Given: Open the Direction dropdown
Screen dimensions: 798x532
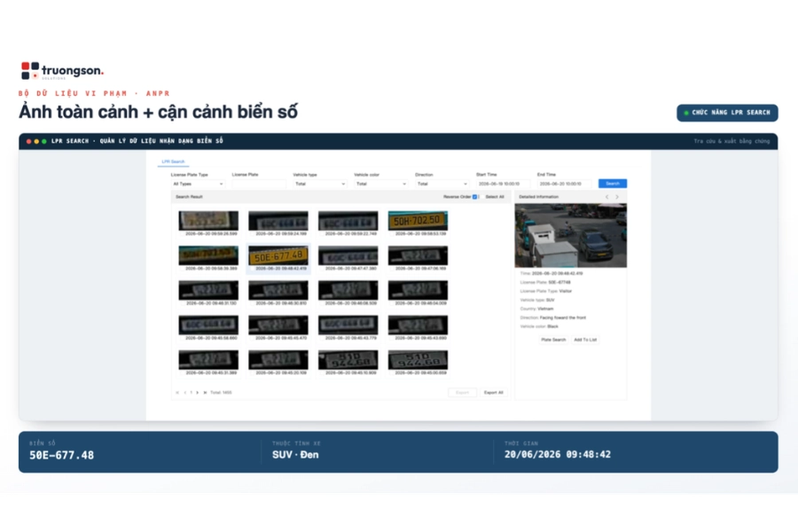Looking at the screenshot, I should 442,184.
